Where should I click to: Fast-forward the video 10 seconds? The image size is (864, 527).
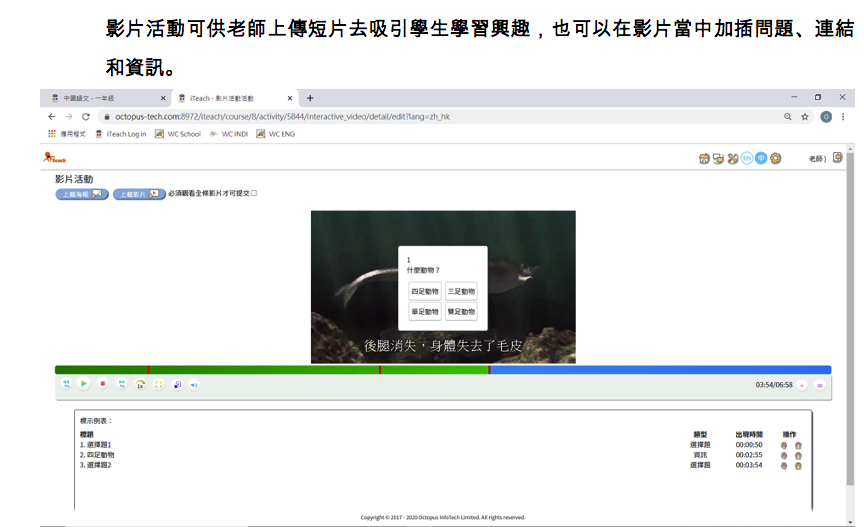click(x=122, y=384)
